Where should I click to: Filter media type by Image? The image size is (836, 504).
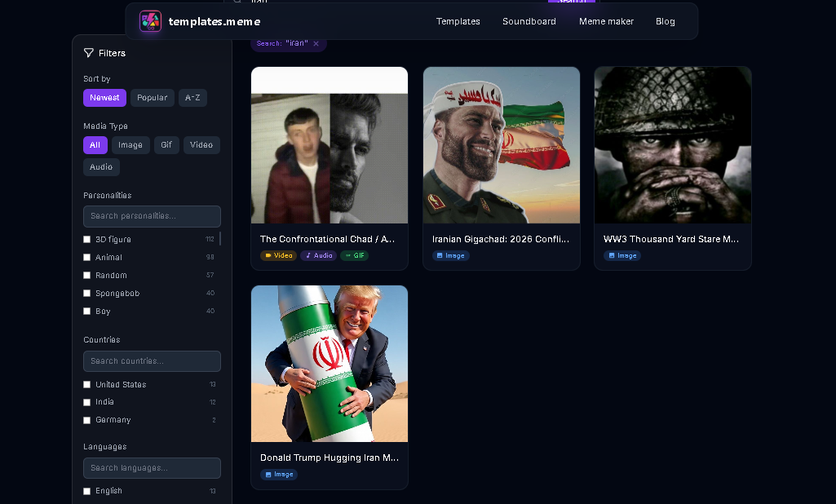click(130, 145)
